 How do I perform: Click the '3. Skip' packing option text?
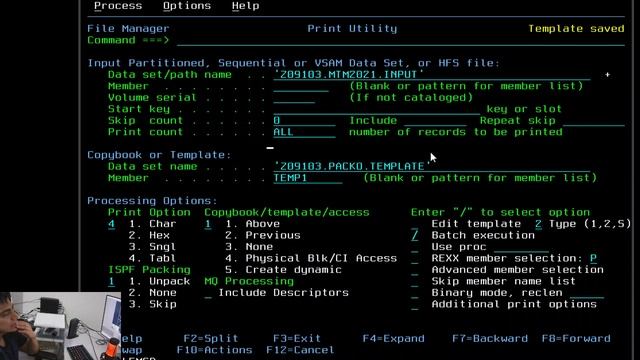click(153, 304)
